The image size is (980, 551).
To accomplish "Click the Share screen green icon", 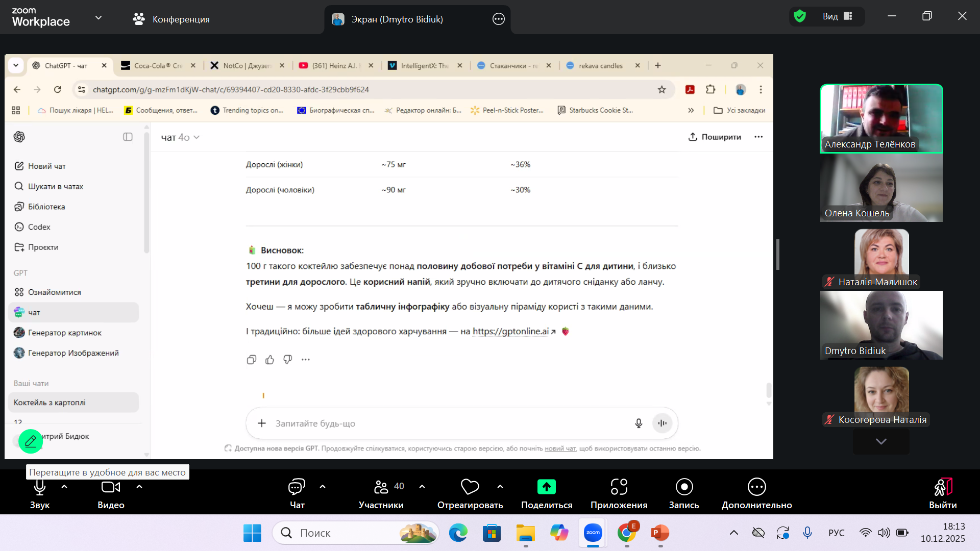I will pos(546,487).
